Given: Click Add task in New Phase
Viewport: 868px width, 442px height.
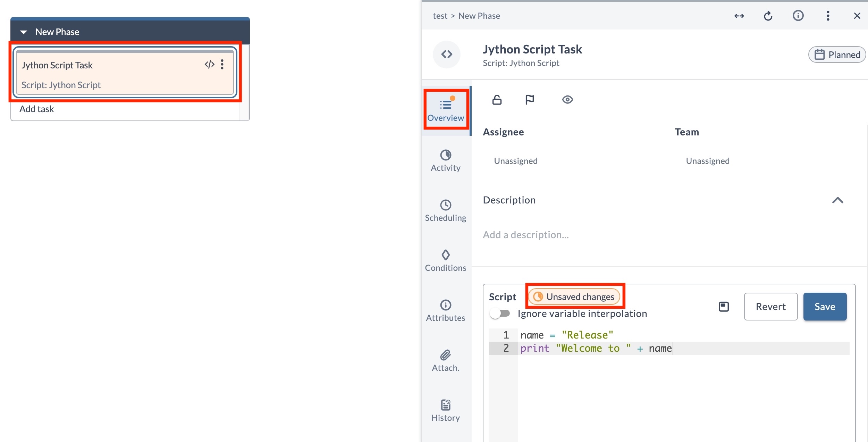Looking at the screenshot, I should click(x=36, y=109).
